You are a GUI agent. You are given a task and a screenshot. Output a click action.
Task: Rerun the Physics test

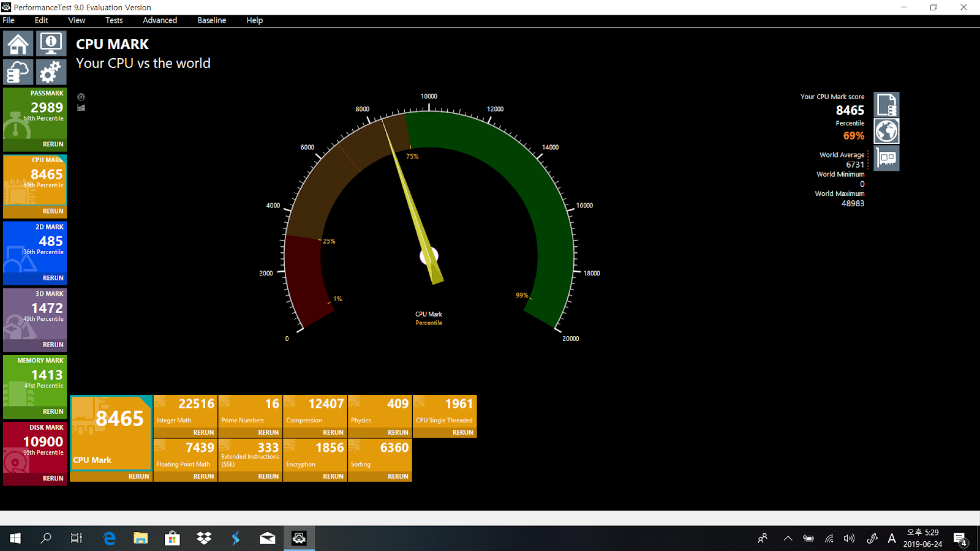[x=398, y=432]
